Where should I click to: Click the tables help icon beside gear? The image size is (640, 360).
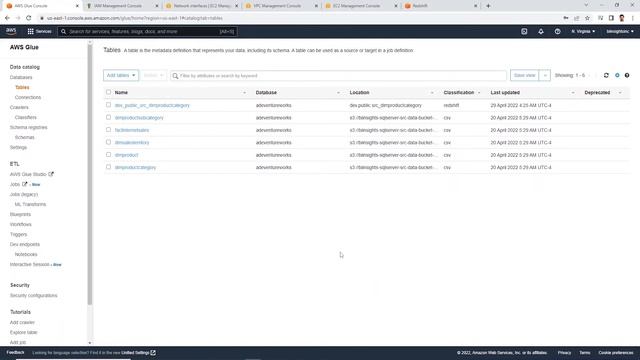627,76
